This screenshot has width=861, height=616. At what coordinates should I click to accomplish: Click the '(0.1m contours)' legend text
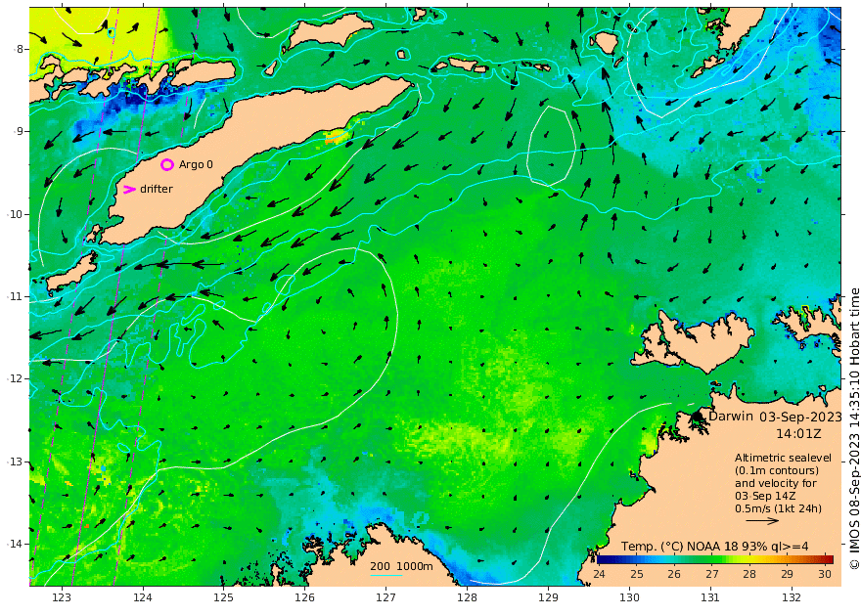[777, 470]
